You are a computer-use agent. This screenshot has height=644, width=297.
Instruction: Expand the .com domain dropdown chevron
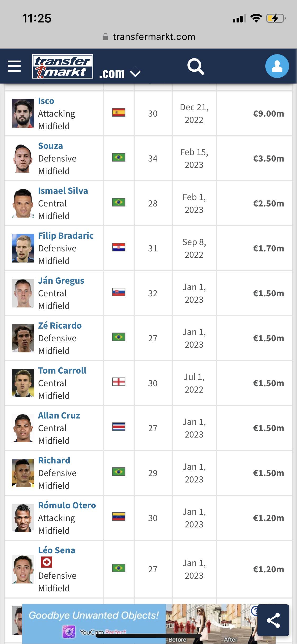tap(135, 72)
